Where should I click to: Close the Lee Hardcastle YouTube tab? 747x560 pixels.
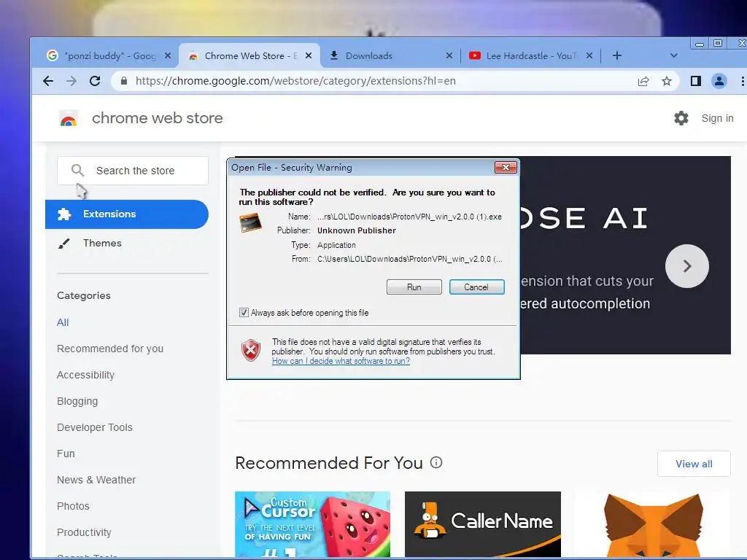tap(589, 55)
